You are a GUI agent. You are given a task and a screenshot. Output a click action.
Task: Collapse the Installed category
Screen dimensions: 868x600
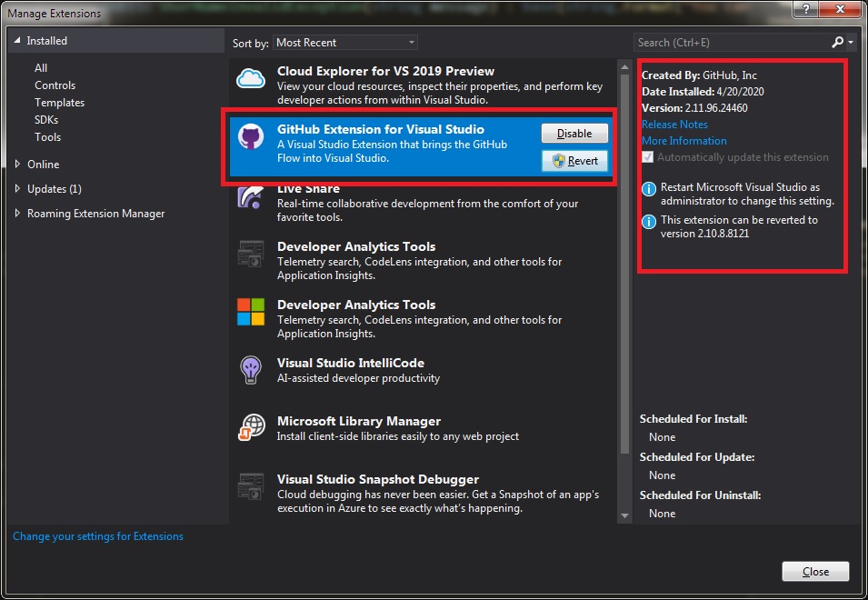tap(17, 40)
